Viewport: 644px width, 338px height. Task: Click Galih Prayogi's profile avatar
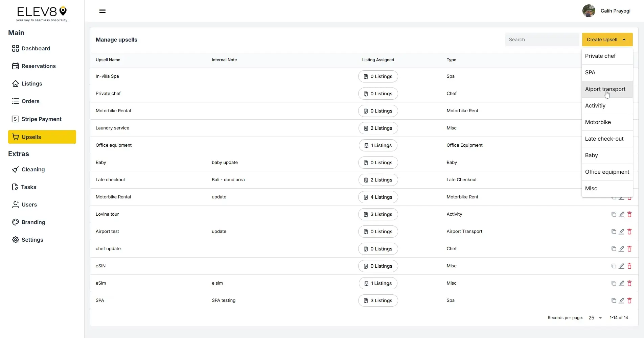pyautogui.click(x=589, y=10)
